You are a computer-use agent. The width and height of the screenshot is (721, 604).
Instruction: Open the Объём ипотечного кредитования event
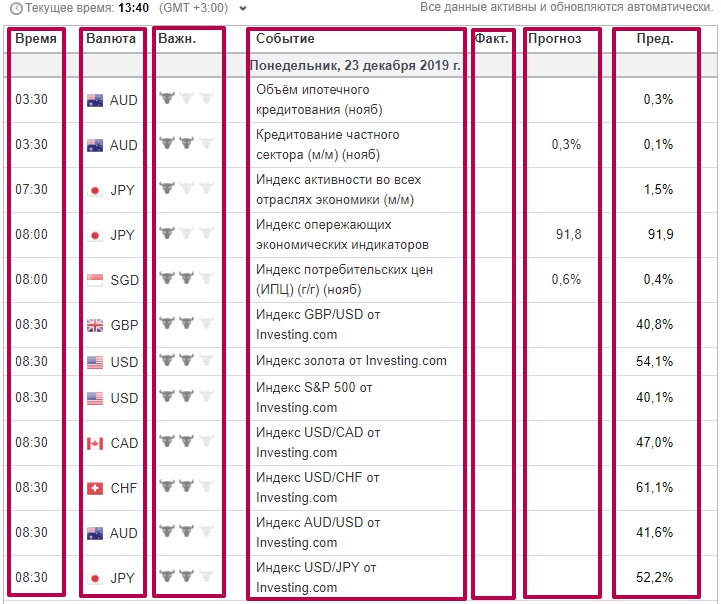coord(319,99)
